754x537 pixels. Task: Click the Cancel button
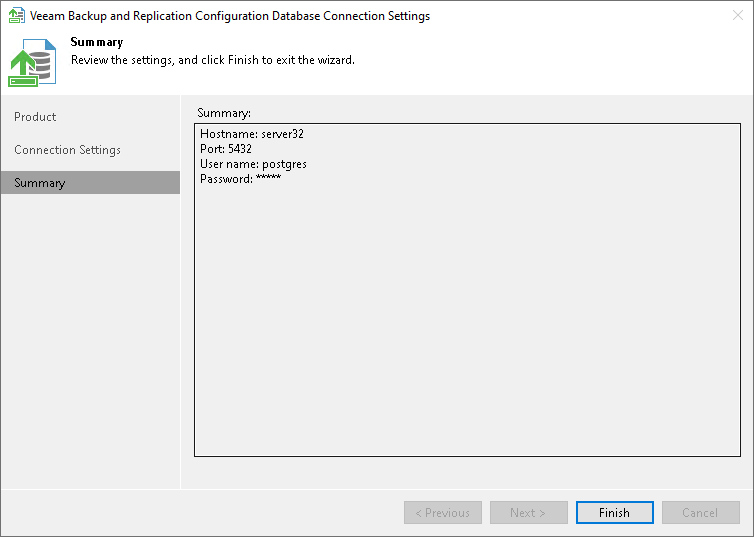pos(701,512)
